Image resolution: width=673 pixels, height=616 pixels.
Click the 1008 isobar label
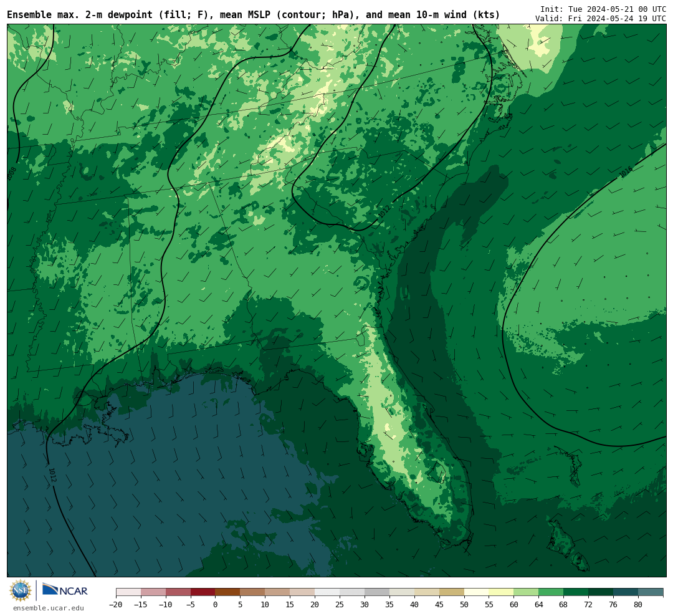click(x=12, y=173)
